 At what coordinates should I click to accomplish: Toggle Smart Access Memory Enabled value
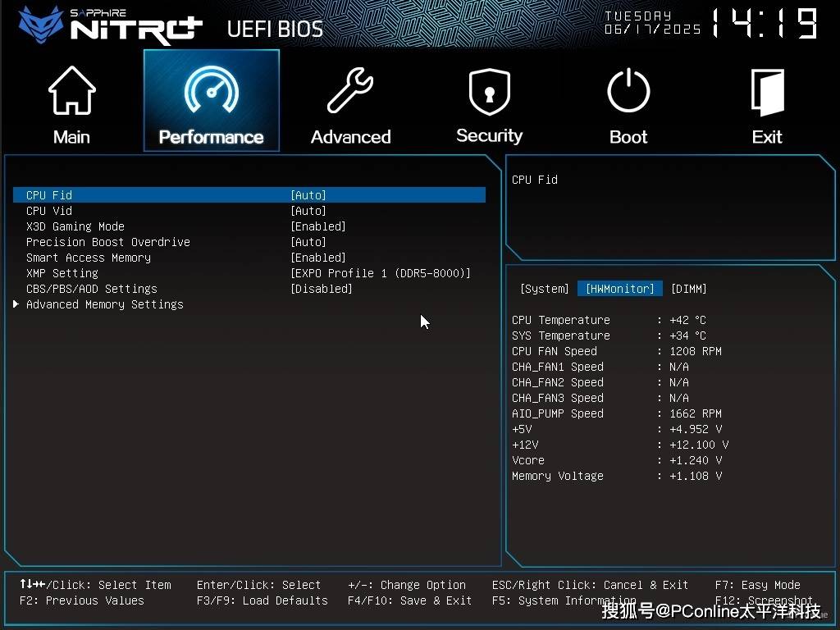[318, 258]
